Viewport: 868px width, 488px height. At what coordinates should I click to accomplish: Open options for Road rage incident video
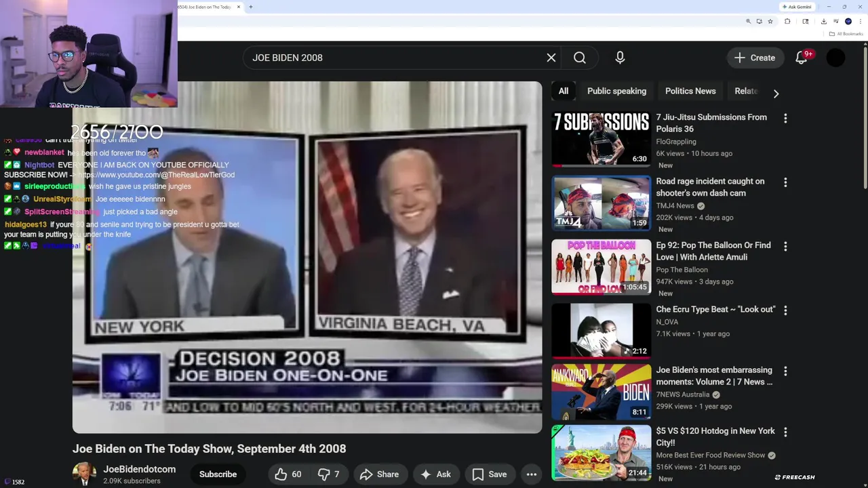(x=785, y=182)
